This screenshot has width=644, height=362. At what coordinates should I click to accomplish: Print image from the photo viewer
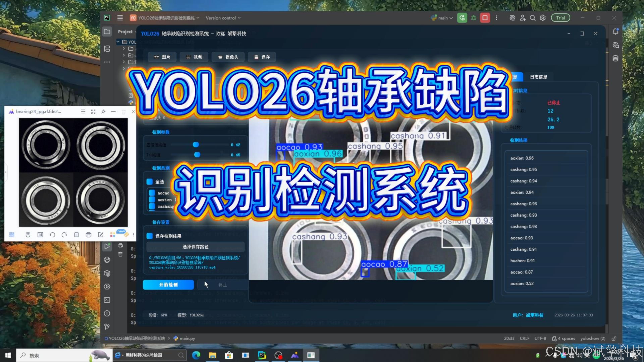(x=89, y=235)
